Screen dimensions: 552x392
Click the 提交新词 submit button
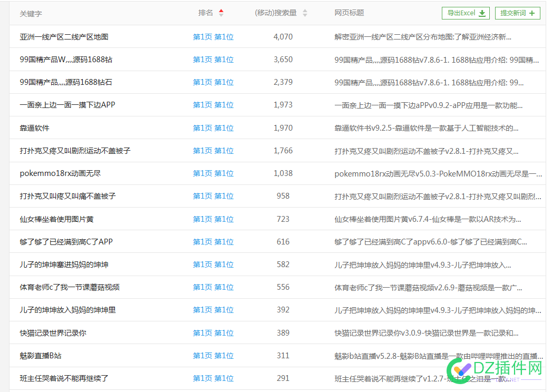click(x=517, y=13)
